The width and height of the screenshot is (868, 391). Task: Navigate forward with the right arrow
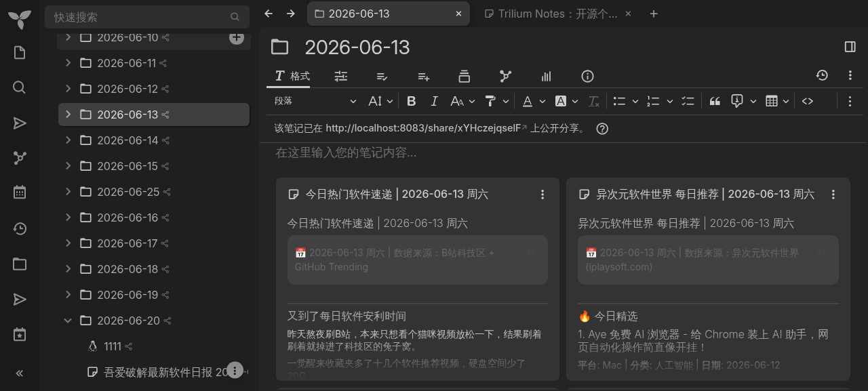click(291, 14)
